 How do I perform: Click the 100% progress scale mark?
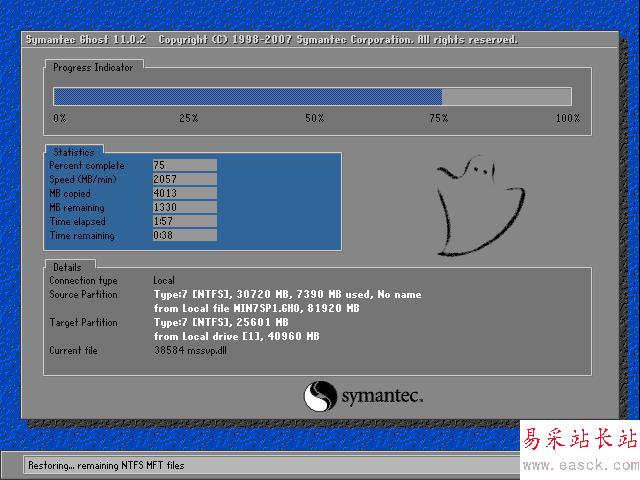568,118
